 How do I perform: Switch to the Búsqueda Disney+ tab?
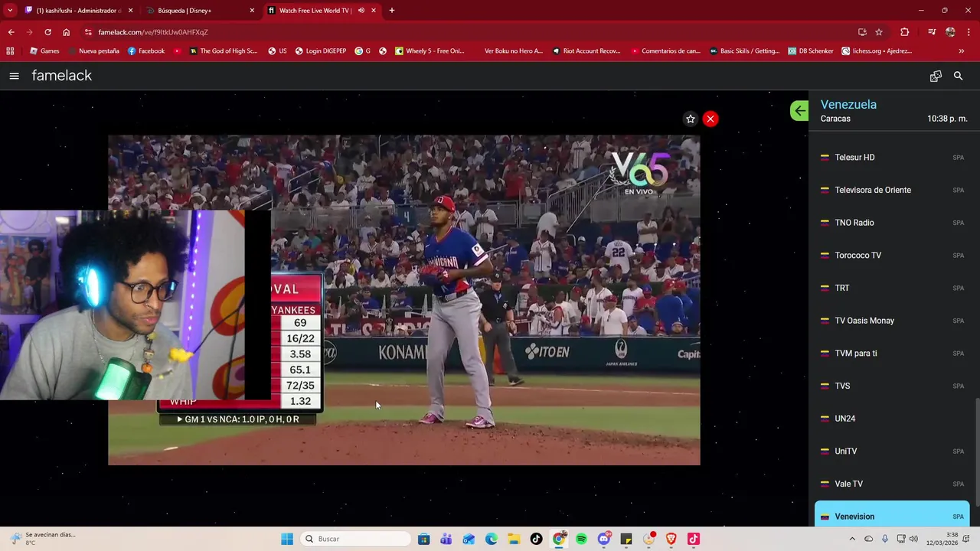pyautogui.click(x=201, y=11)
